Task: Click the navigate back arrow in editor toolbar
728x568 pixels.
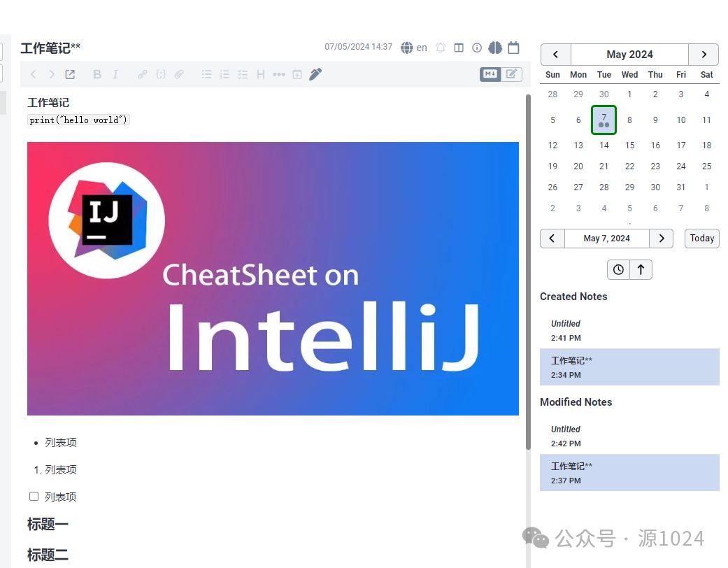Action: pyautogui.click(x=34, y=74)
